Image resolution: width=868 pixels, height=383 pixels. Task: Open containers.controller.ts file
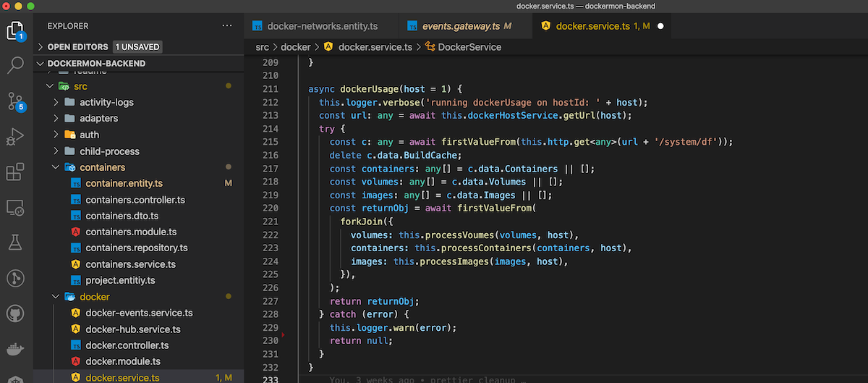[135, 200]
